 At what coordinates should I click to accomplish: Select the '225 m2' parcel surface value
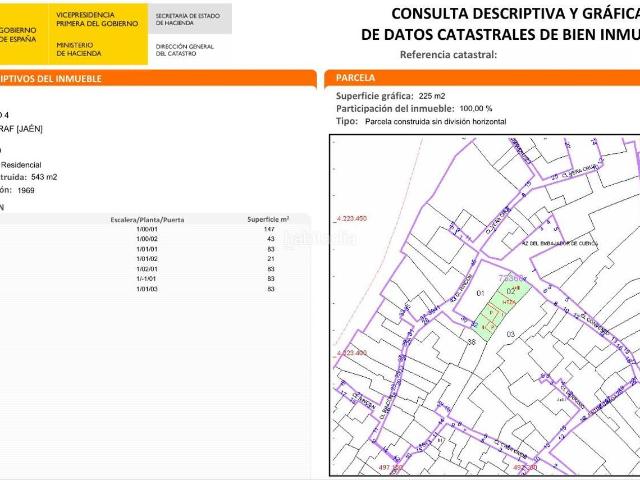coord(432,96)
